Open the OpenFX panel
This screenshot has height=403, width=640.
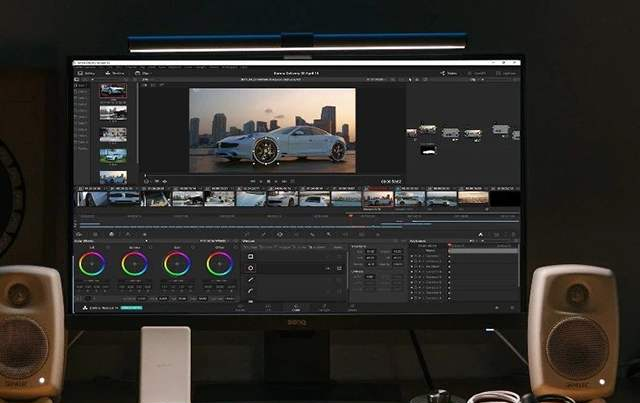tap(477, 73)
